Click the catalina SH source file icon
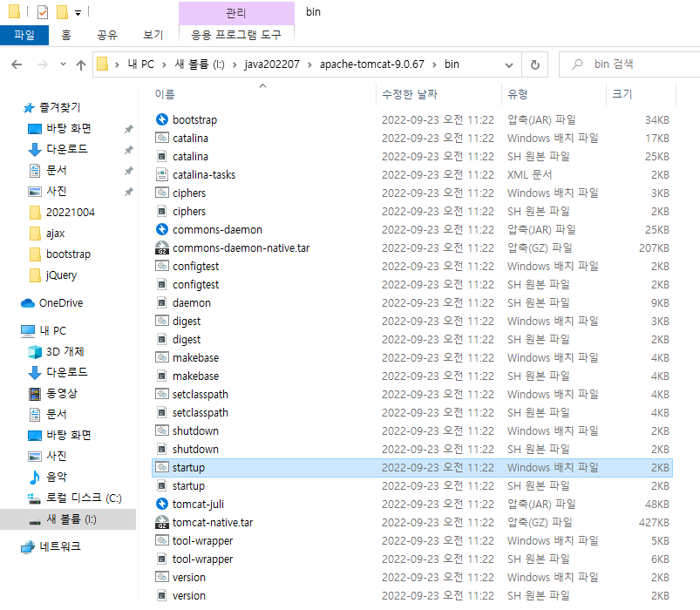Screen dimensions: 700x610 [x=161, y=156]
